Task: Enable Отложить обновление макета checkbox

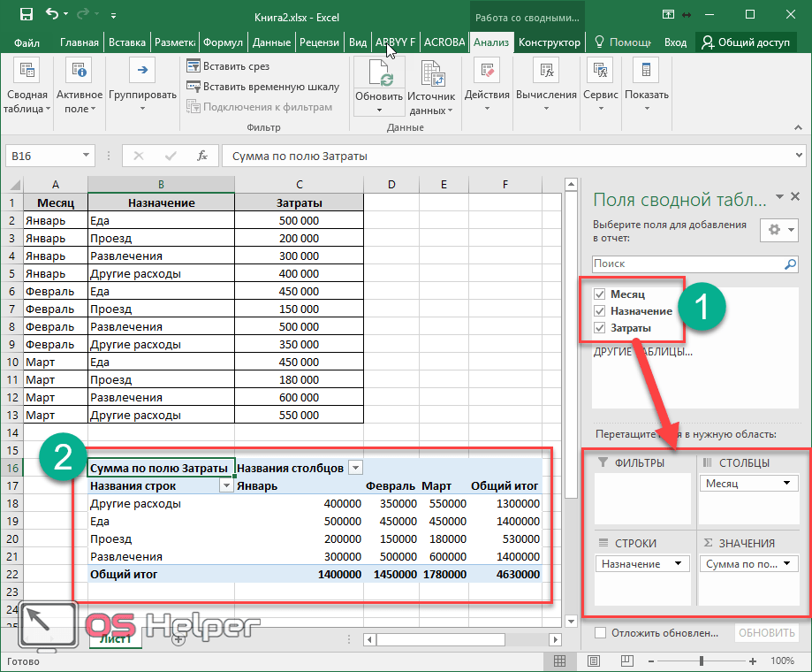Action: click(x=601, y=633)
